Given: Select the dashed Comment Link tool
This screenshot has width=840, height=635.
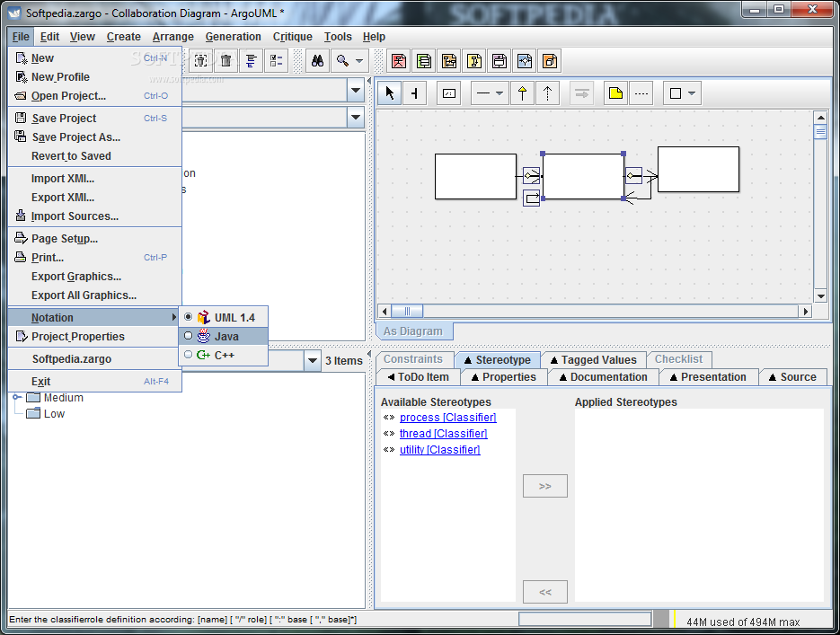Looking at the screenshot, I should tap(641, 93).
